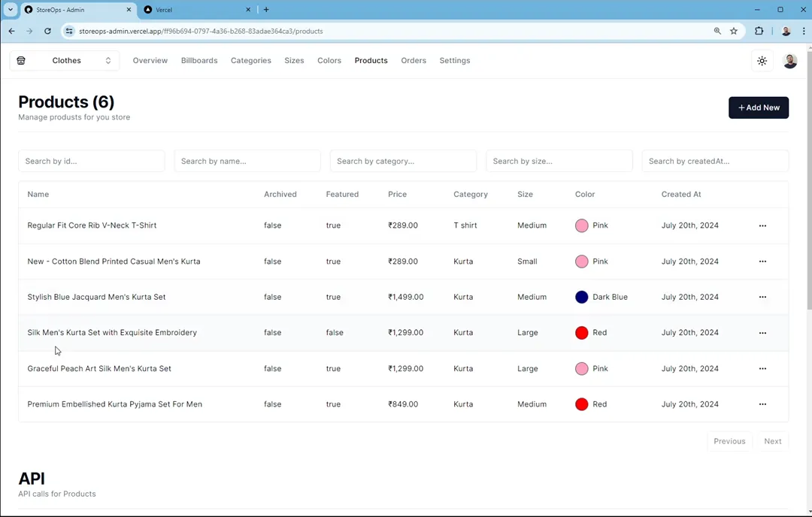Open Billboards section
The image size is (812, 517).
click(x=199, y=61)
